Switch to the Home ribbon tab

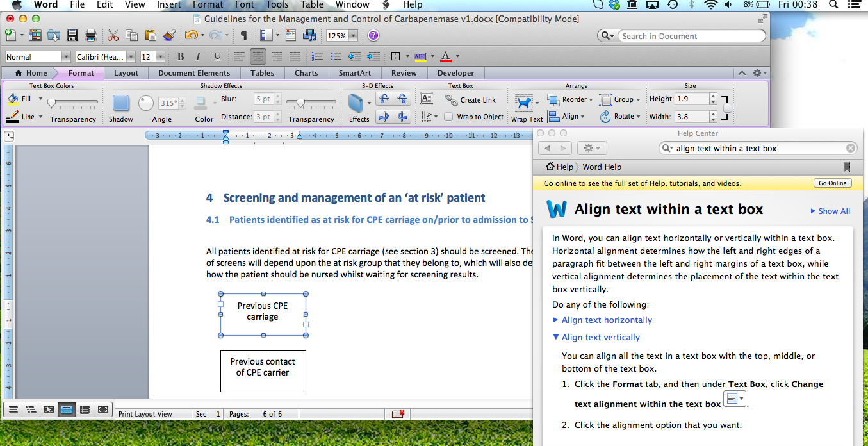31,73
